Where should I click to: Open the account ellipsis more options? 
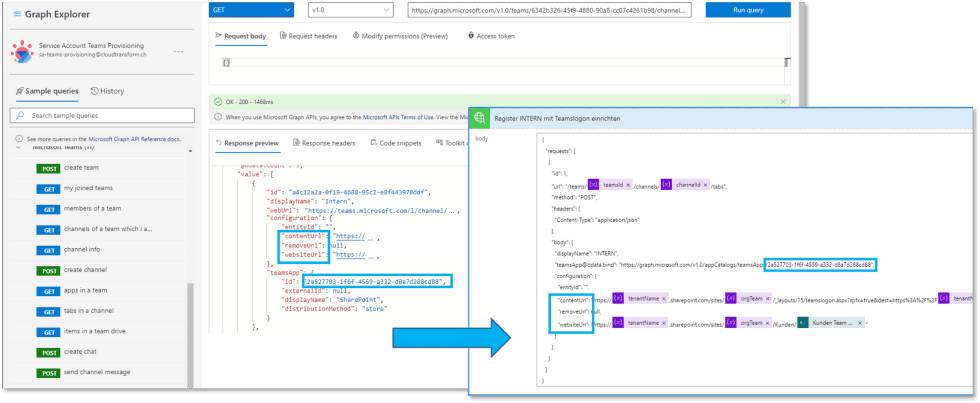pyautogui.click(x=178, y=51)
